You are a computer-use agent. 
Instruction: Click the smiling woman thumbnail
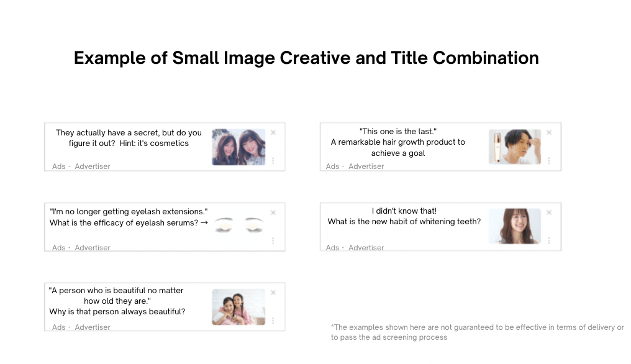tap(515, 226)
